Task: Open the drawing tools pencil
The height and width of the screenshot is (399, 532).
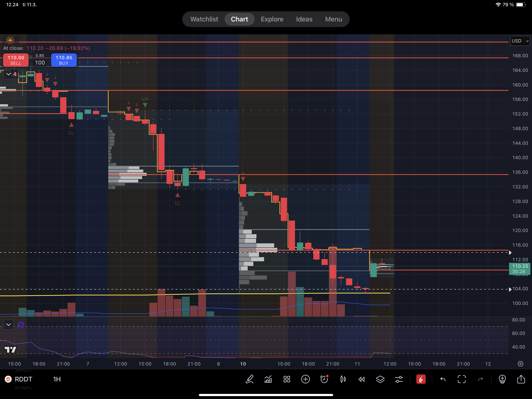Action: [x=249, y=379]
